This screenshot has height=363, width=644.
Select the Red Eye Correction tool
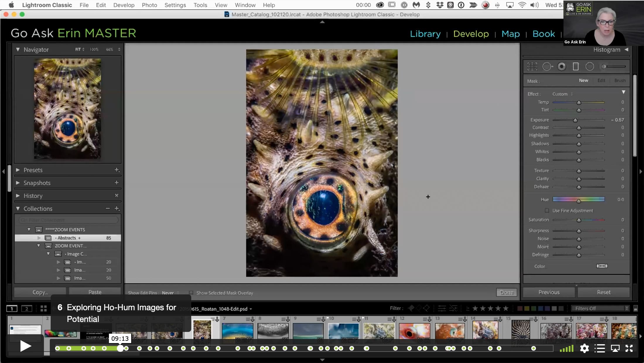pos(561,67)
